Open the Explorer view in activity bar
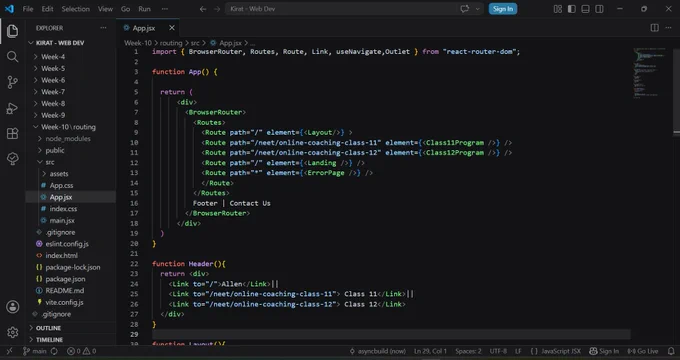Viewport: 680px width, 360px height. click(13, 31)
